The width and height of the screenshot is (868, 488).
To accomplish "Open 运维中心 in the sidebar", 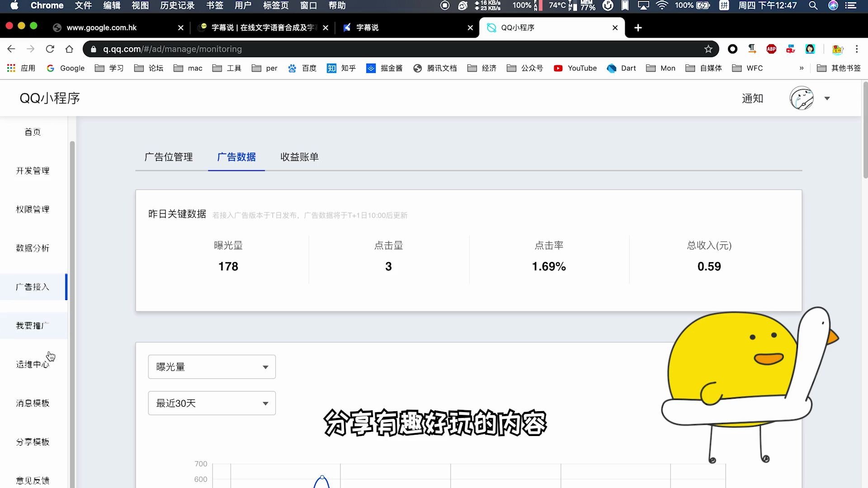I will tap(33, 364).
